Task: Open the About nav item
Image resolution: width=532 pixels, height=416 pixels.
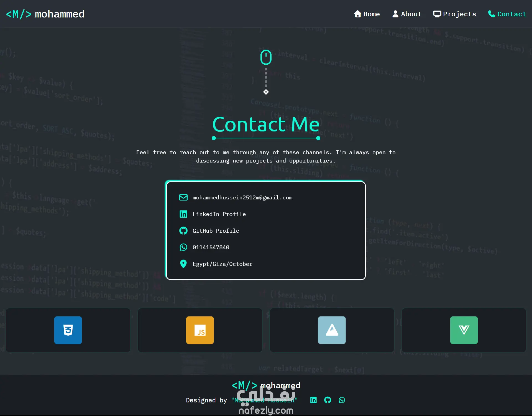Action: tap(407, 14)
